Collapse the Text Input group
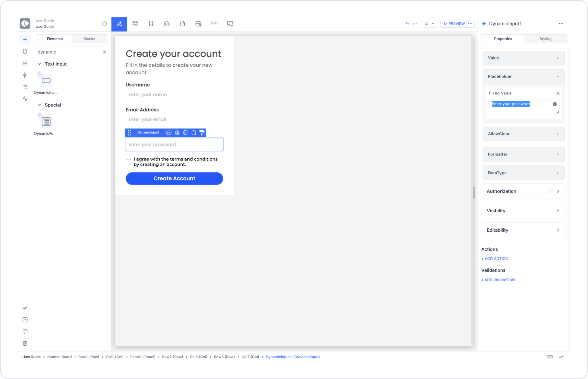The width and height of the screenshot is (588, 379). point(40,64)
